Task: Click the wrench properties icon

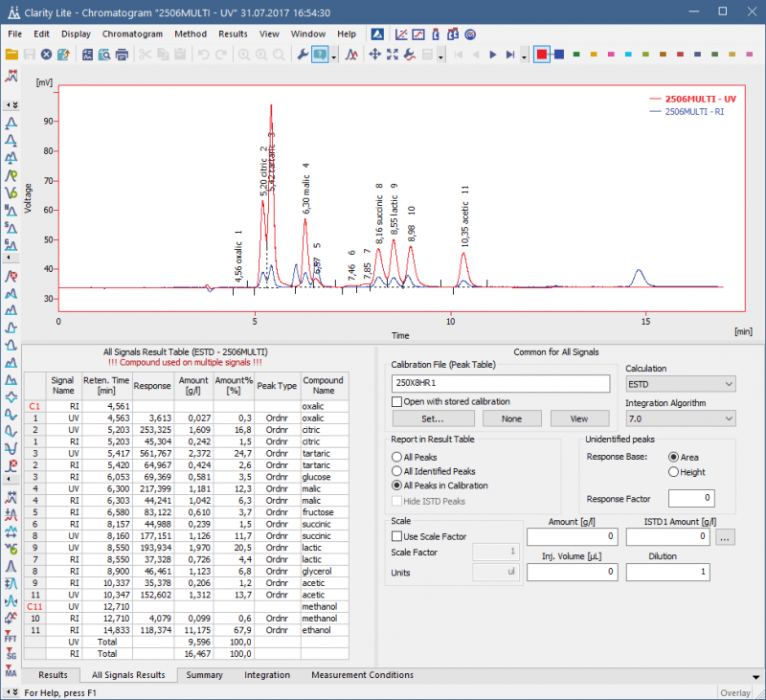Action: pos(304,55)
